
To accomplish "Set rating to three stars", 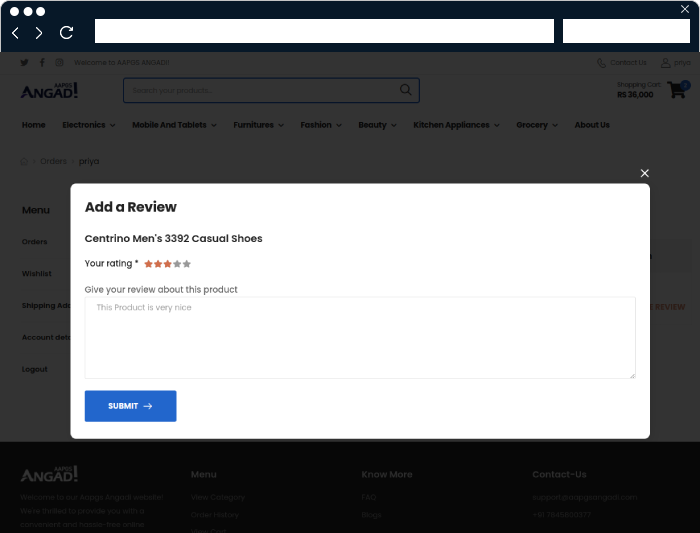I will coord(167,264).
